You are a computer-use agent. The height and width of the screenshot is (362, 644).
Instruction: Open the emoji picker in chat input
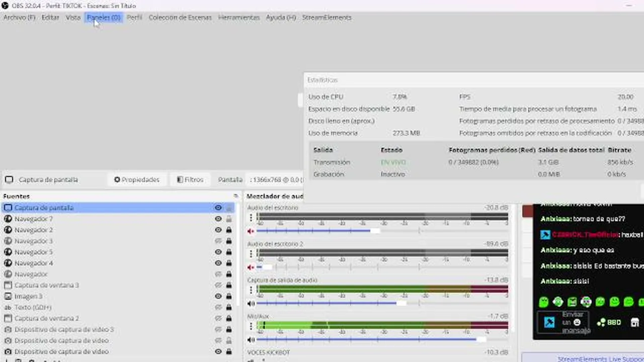pos(577,322)
